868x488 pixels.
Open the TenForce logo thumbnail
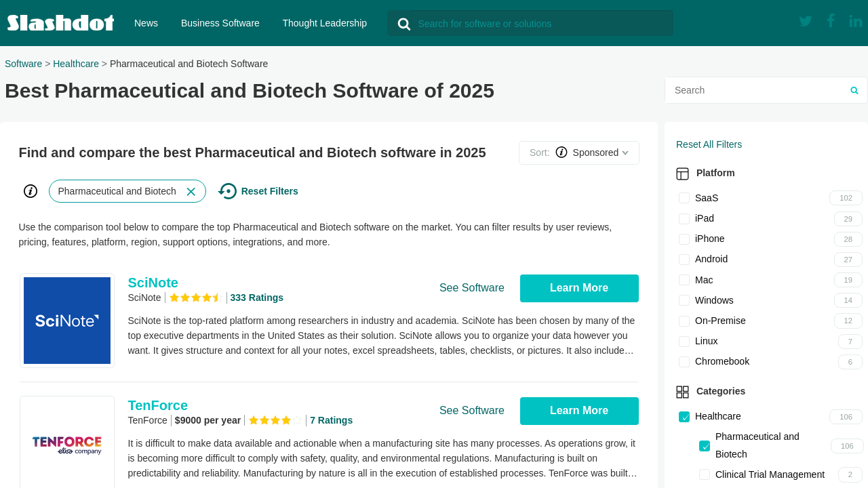67,442
